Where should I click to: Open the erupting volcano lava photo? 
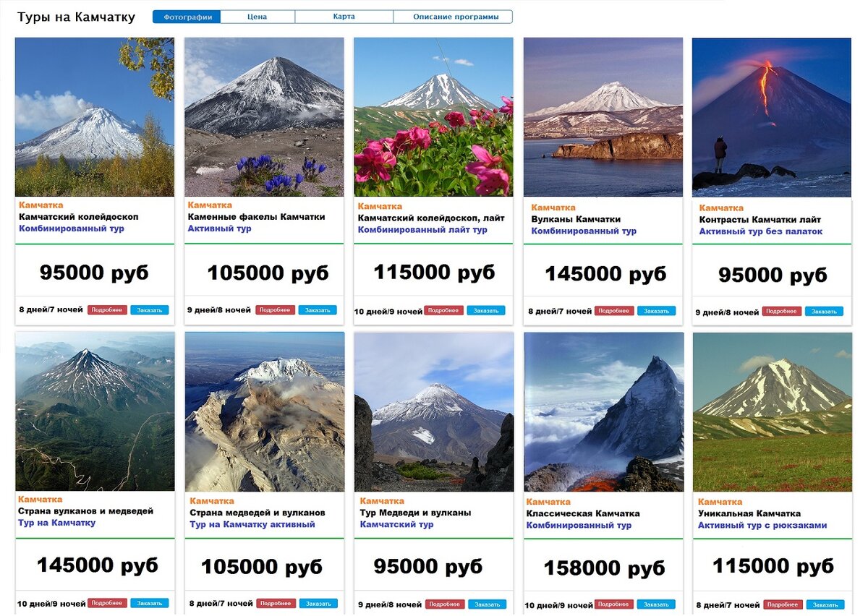pos(772,117)
